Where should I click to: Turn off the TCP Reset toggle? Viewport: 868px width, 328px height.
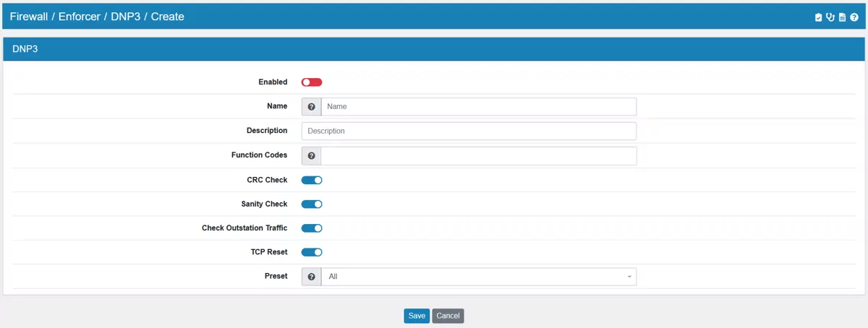pos(312,252)
